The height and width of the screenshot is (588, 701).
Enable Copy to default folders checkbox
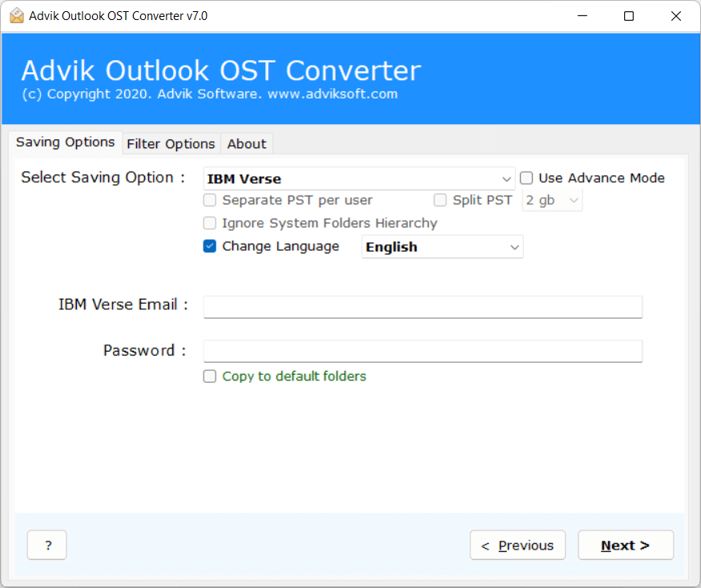pos(210,376)
